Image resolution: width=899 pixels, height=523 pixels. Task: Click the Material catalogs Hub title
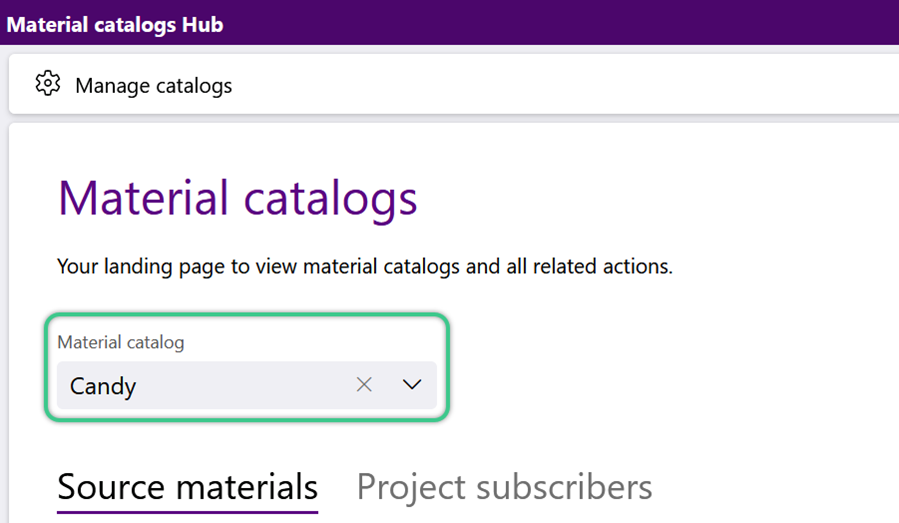tap(115, 25)
